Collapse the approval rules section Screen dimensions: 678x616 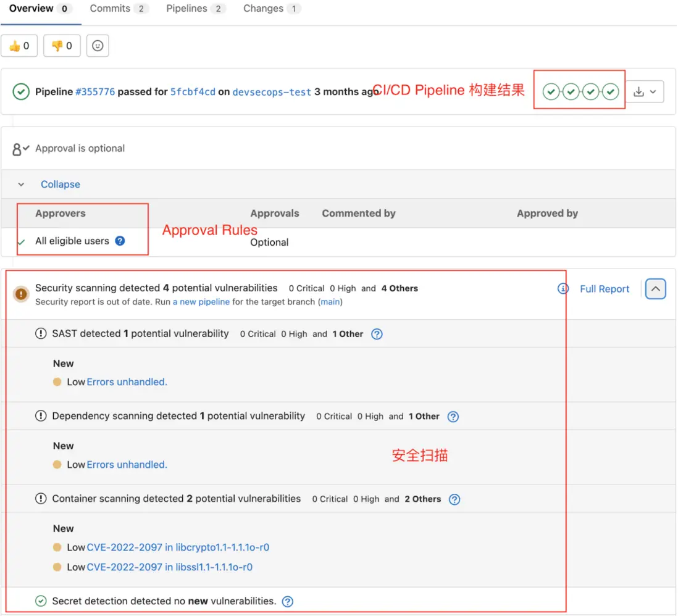60,185
